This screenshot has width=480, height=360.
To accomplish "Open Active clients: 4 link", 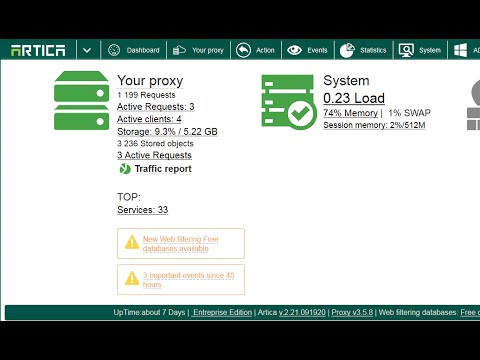I will coord(149,119).
